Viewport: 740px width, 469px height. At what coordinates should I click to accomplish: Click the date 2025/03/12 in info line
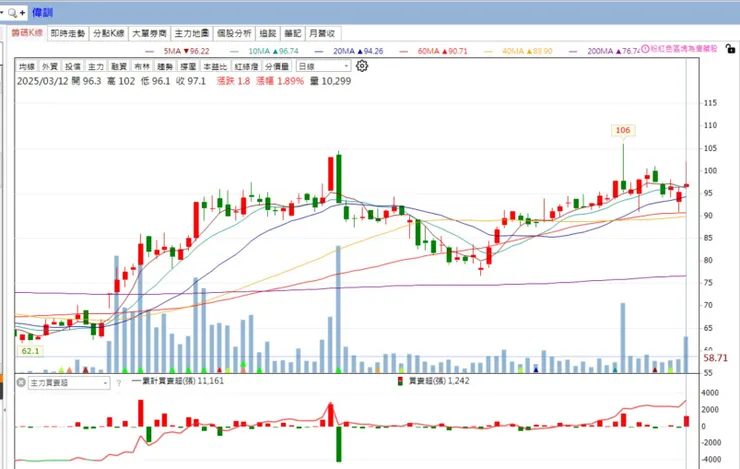point(43,81)
